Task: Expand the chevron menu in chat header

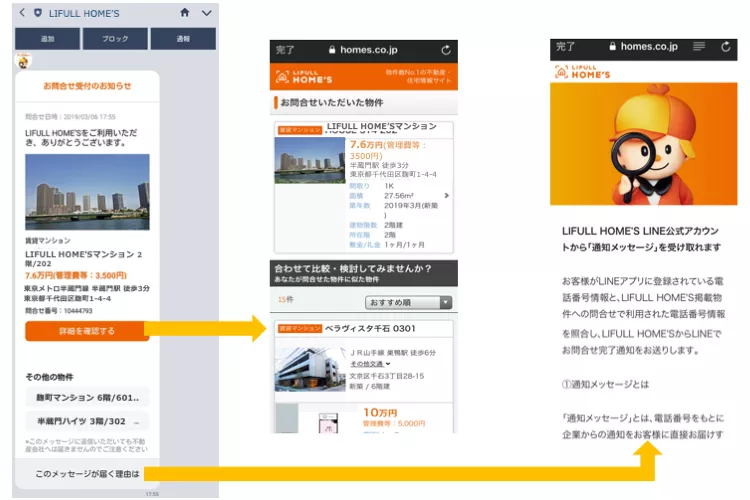Action: point(206,13)
